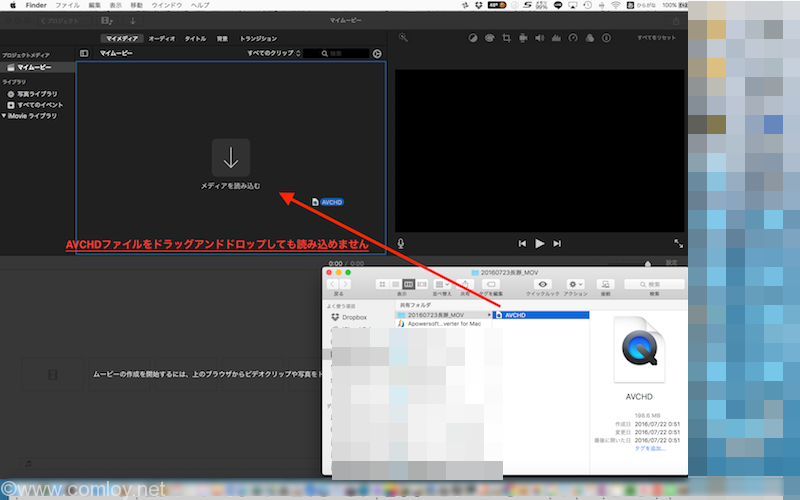Open the Finder 並べ替え arrange dropdown
800x500 pixels.
tap(442, 284)
